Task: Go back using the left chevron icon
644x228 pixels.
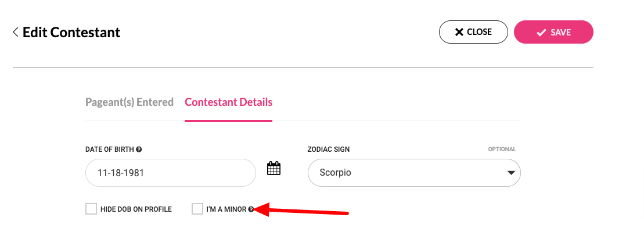Action: [x=16, y=32]
